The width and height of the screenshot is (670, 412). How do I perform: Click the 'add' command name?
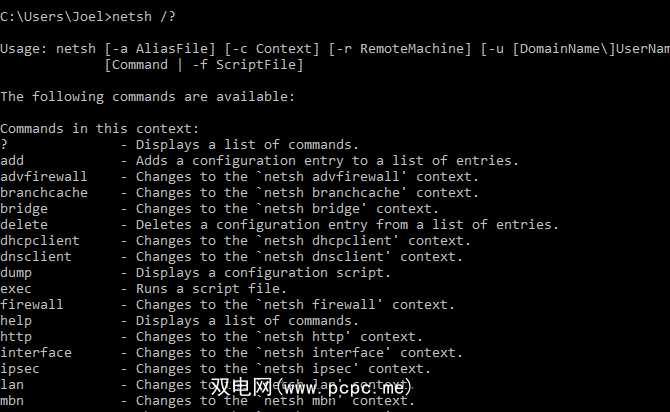point(12,160)
